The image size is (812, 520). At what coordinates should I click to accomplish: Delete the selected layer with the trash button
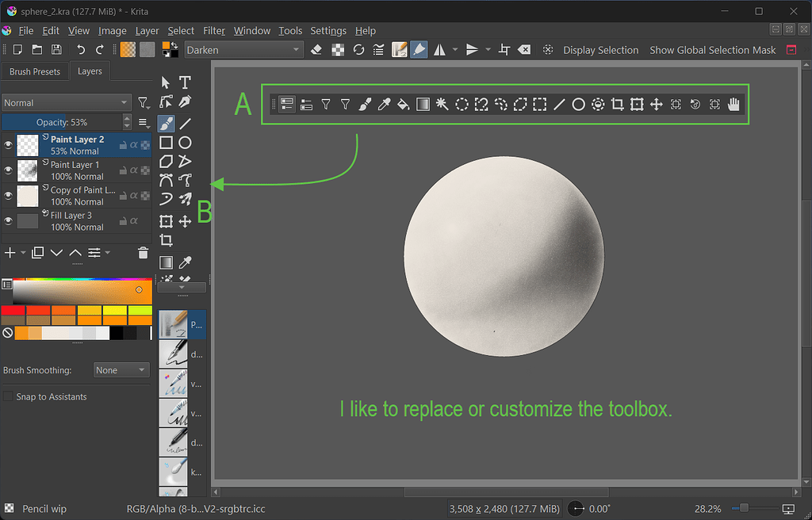[143, 252]
